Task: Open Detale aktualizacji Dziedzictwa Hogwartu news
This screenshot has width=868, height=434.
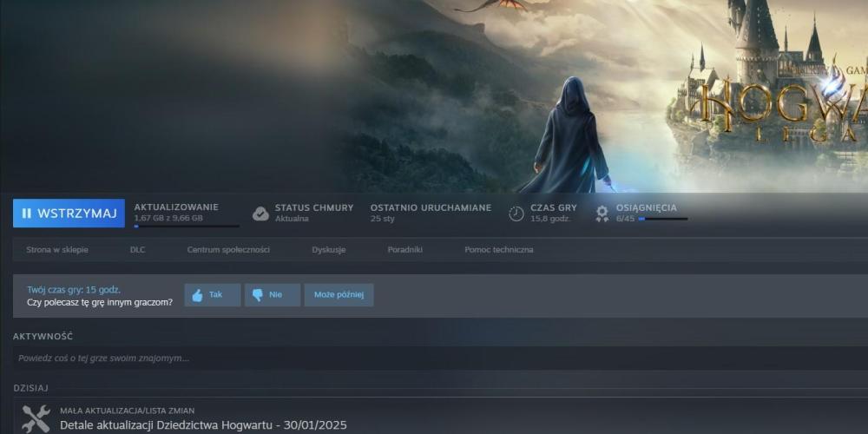Action: point(203,425)
